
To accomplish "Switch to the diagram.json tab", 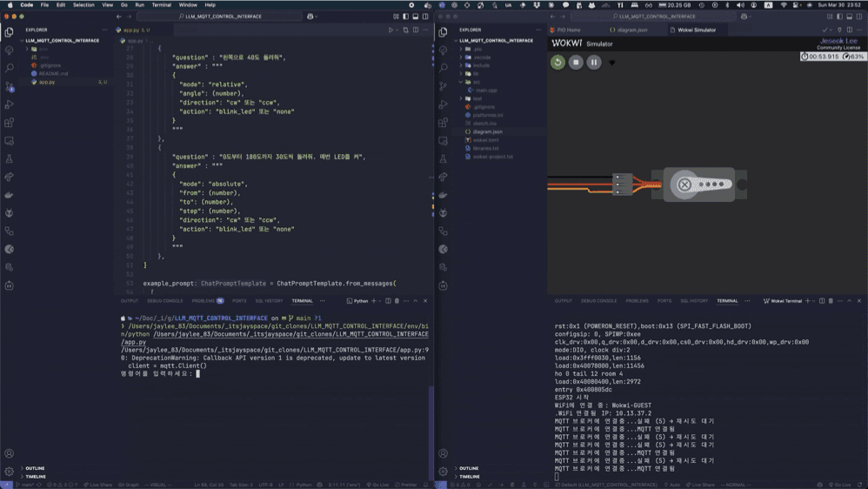I will pyautogui.click(x=630, y=30).
